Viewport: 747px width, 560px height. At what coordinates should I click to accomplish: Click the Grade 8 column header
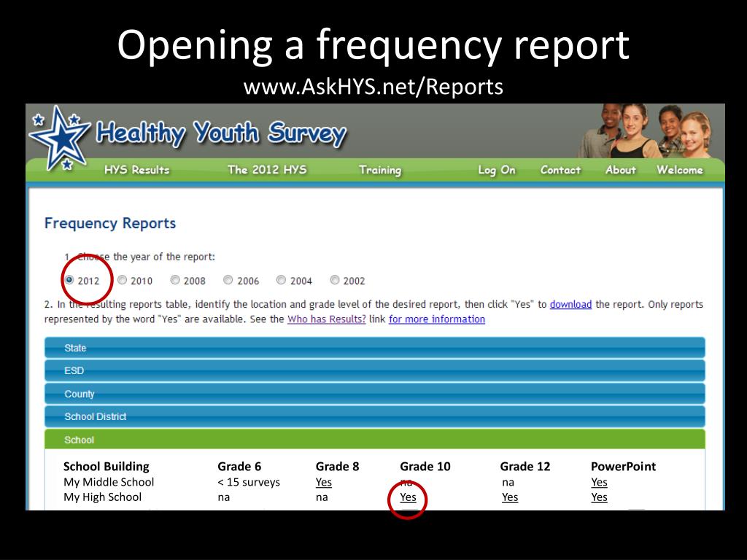337,467
